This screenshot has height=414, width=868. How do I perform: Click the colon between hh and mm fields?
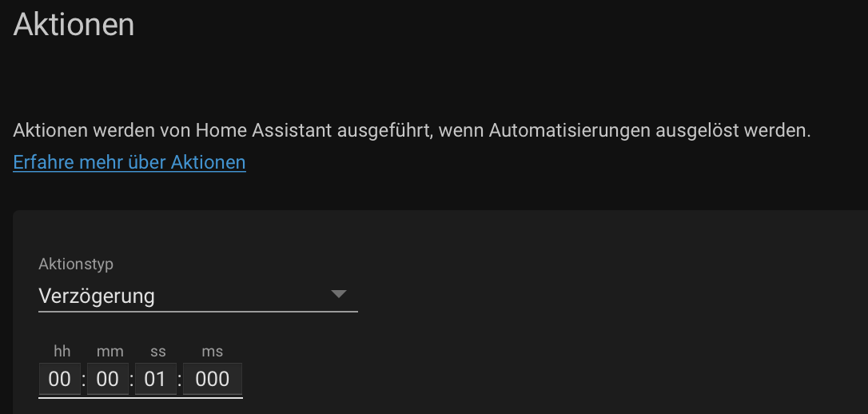coord(84,380)
